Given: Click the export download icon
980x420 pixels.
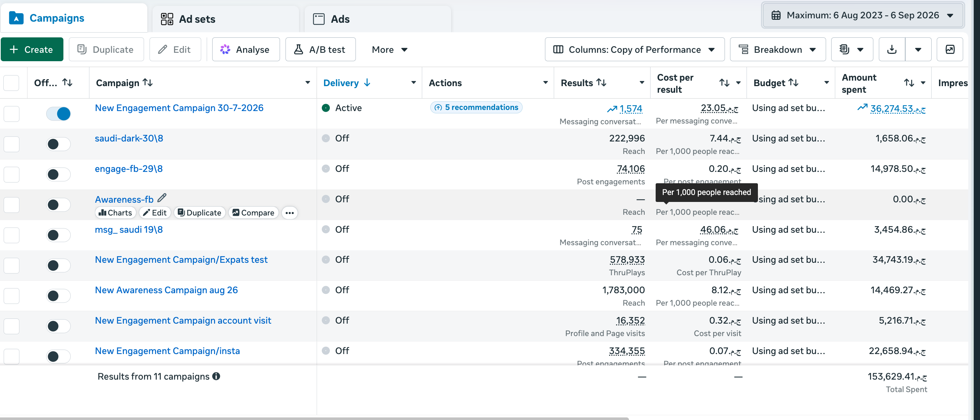Looking at the screenshot, I should (892, 49).
